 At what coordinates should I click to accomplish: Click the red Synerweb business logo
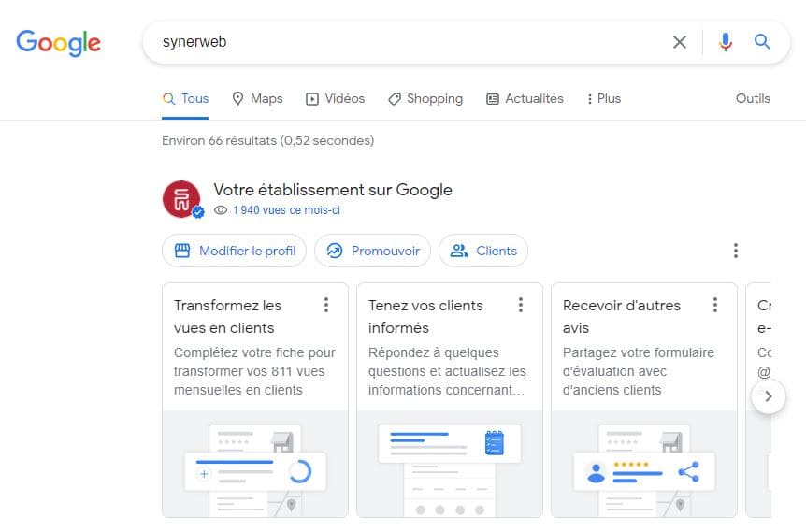(181, 199)
